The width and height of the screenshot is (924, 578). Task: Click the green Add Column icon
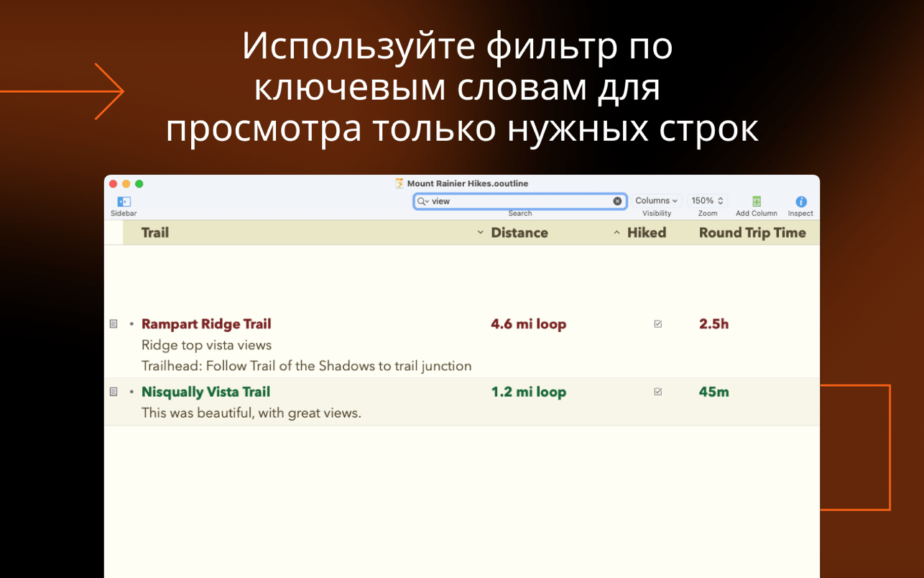pyautogui.click(x=756, y=202)
